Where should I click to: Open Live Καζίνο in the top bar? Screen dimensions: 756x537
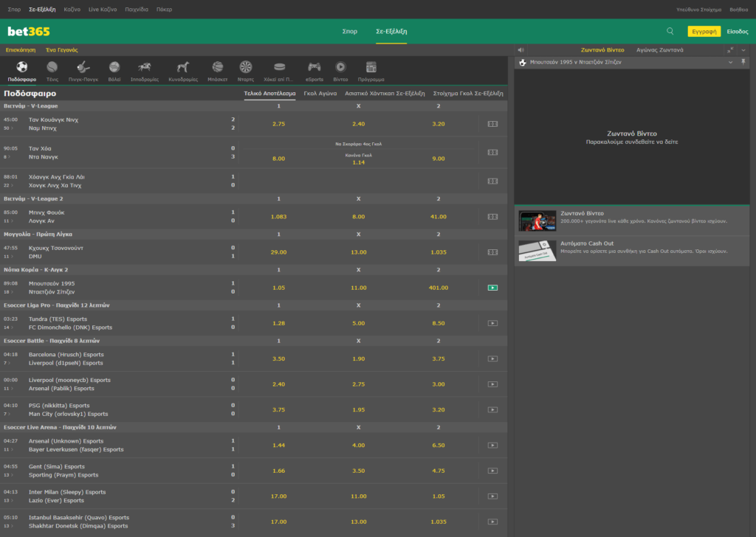point(103,9)
